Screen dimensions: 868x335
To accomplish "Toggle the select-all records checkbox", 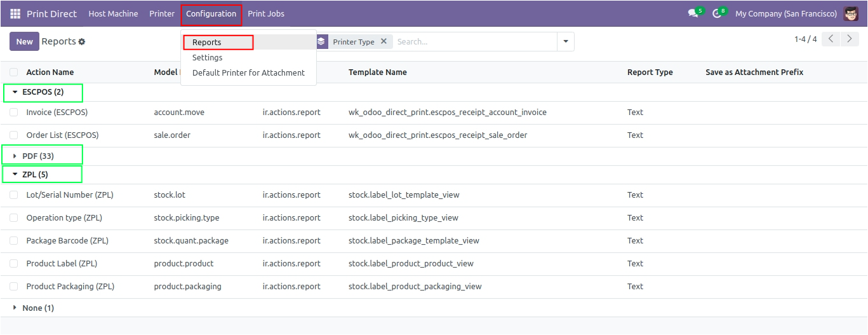I will pos(13,72).
